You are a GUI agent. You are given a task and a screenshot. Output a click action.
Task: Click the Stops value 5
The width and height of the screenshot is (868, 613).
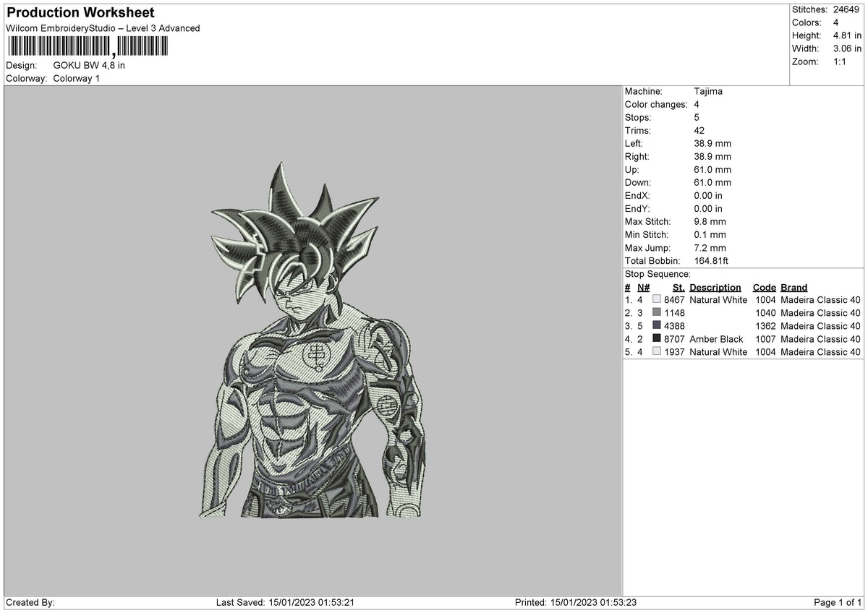click(697, 117)
